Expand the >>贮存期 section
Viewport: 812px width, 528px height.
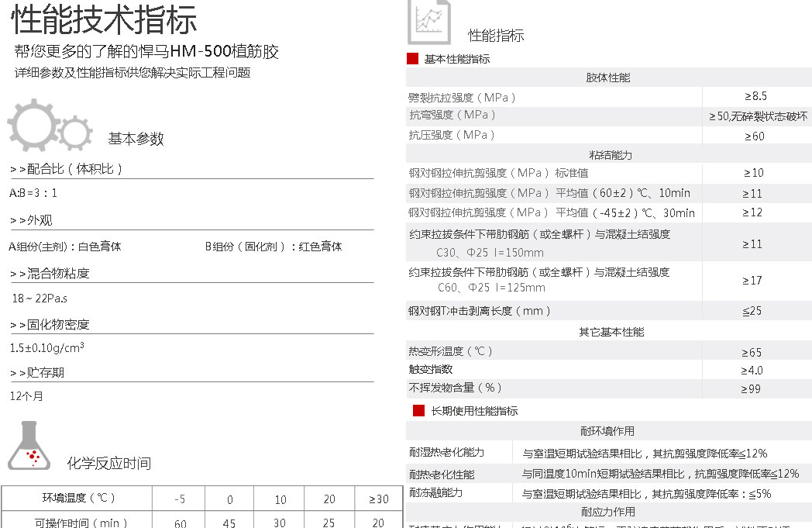pos(37,372)
